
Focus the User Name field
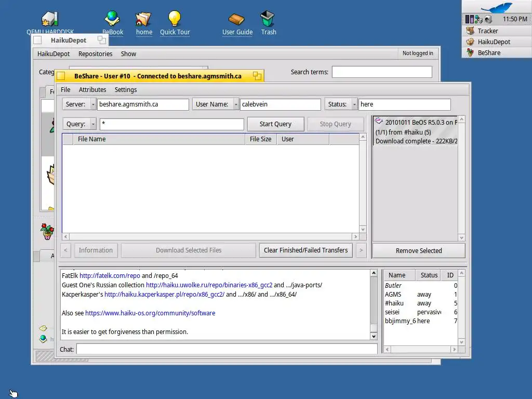[280, 104]
